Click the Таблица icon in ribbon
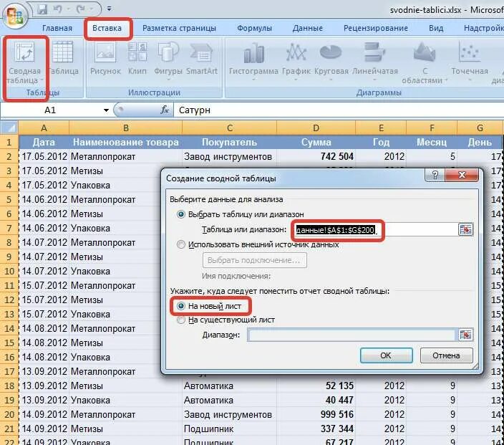504x445 pixels. point(63,58)
